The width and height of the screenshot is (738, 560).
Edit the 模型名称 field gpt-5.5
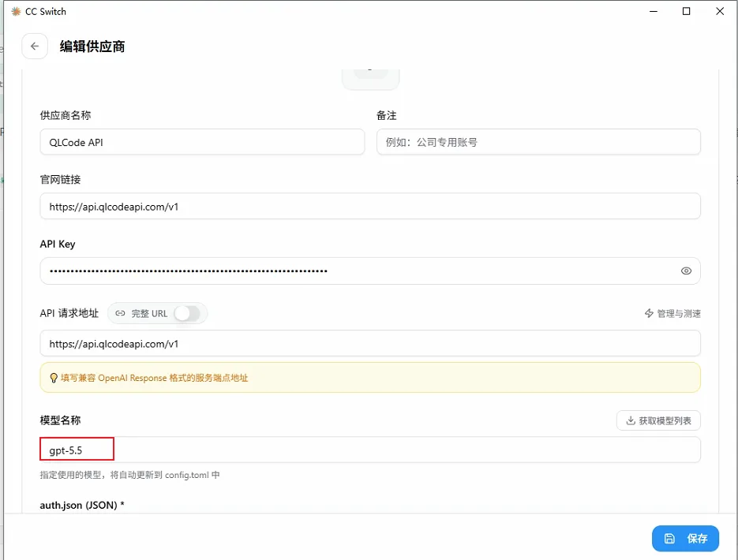(x=370, y=450)
